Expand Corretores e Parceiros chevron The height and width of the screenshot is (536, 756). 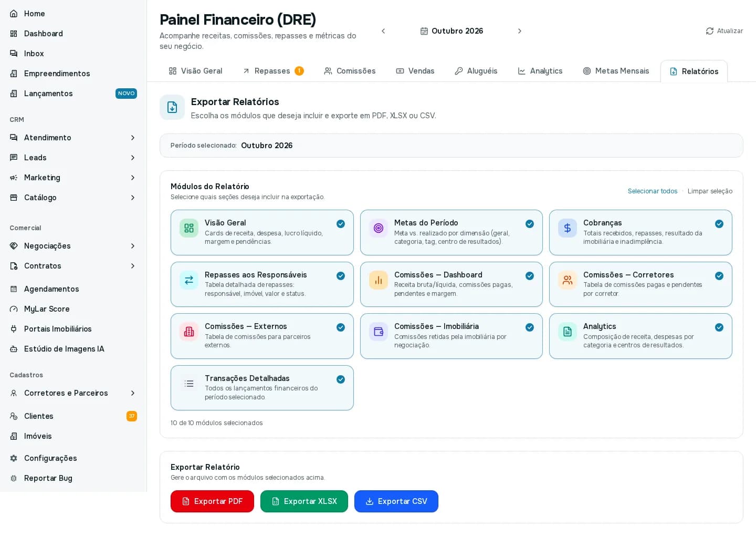click(133, 393)
